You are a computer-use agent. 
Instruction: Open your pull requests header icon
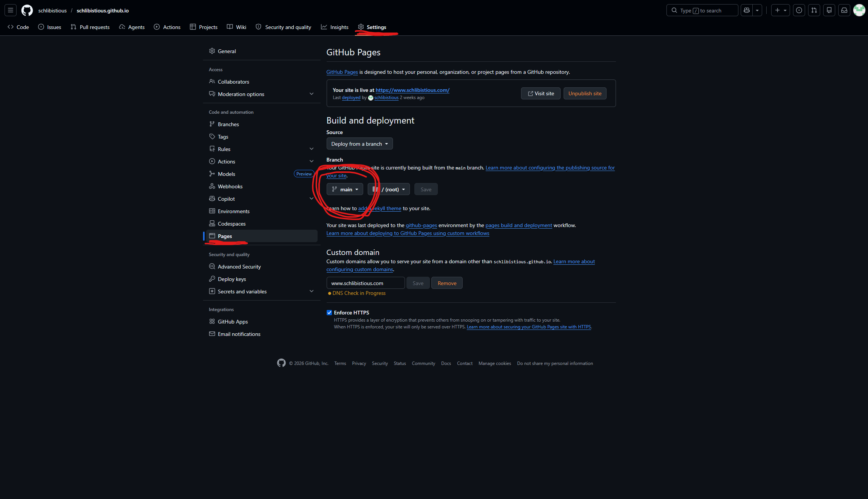pos(814,10)
